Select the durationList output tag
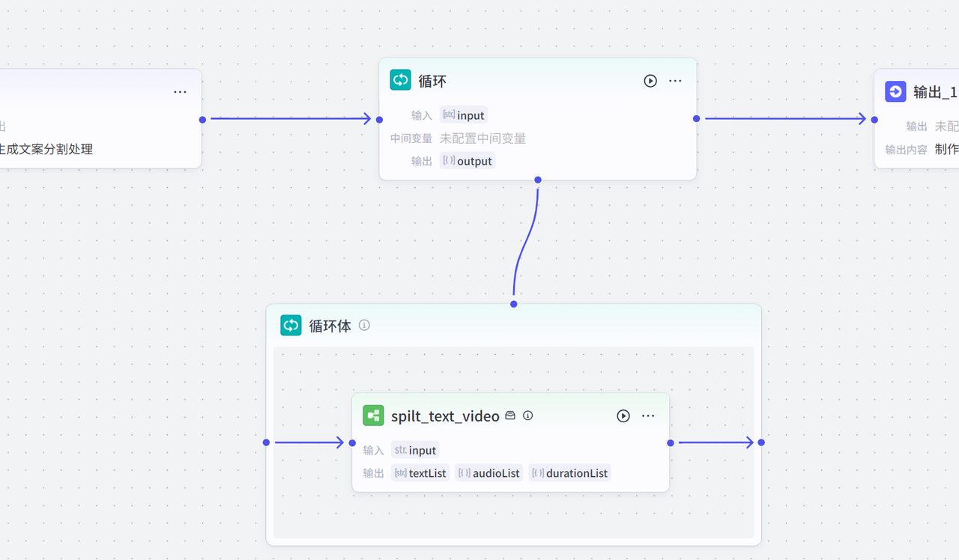Image resolution: width=959 pixels, height=560 pixels. click(x=569, y=473)
